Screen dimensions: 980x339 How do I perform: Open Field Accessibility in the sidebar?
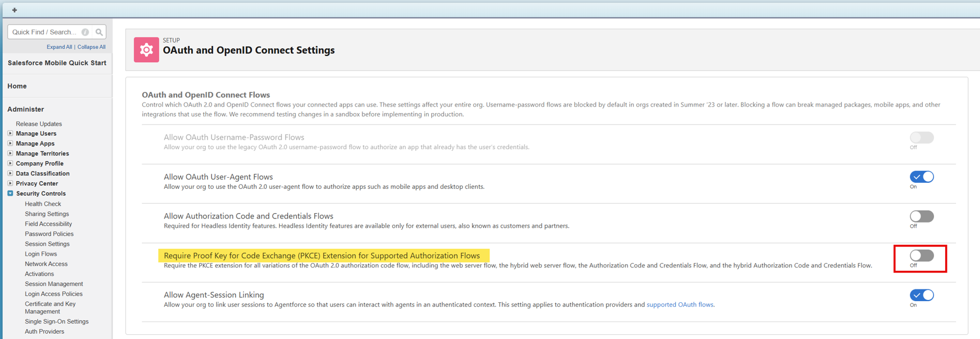click(x=48, y=224)
